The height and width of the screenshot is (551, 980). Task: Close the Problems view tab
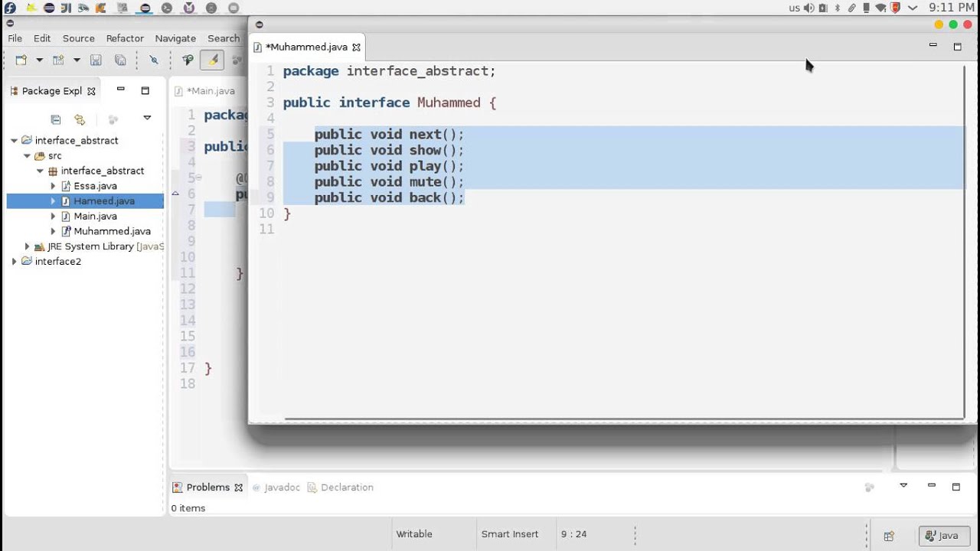click(238, 487)
